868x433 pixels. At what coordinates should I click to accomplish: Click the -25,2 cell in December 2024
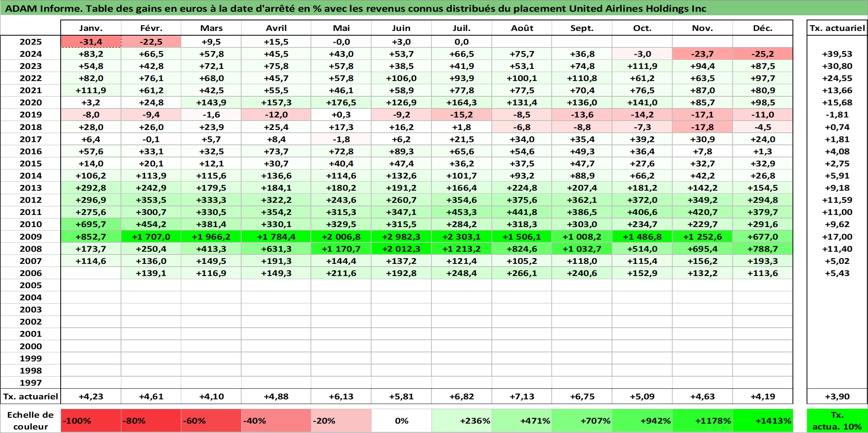763,54
